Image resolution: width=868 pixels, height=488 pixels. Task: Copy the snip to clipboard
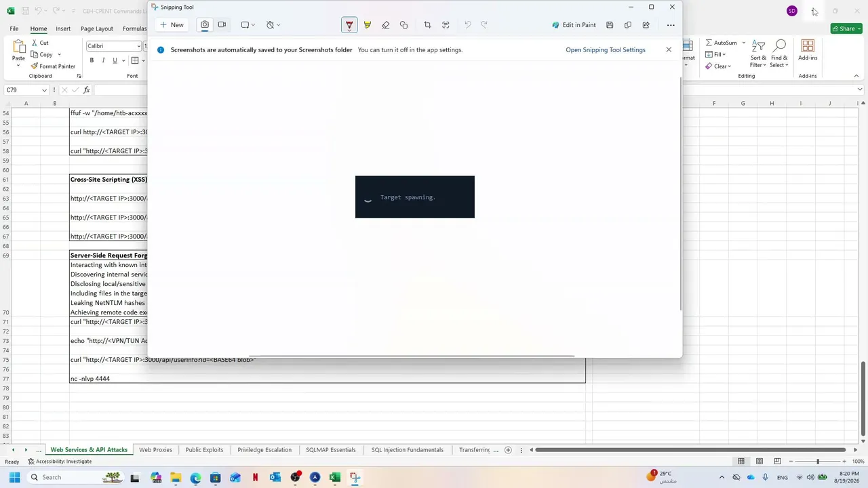pos(628,25)
